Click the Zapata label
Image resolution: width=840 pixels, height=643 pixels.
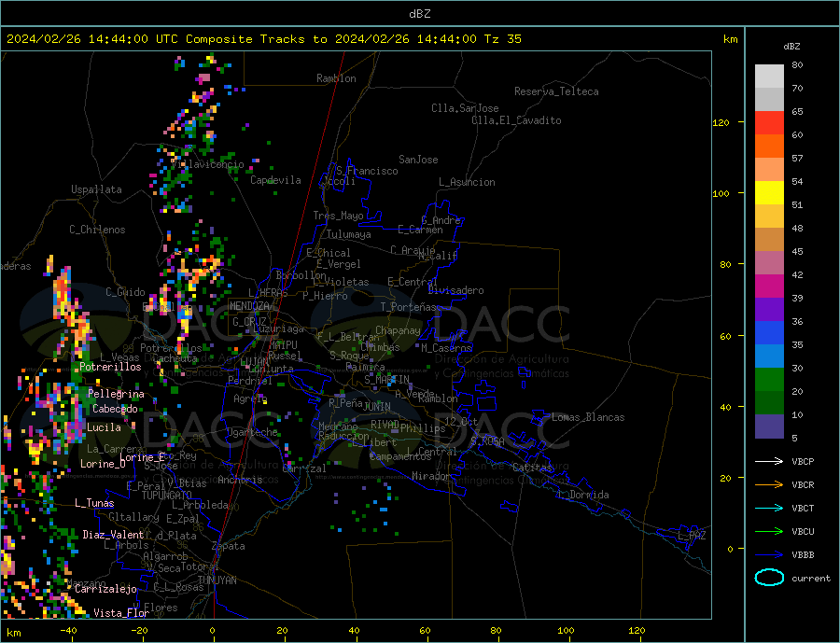229,547
